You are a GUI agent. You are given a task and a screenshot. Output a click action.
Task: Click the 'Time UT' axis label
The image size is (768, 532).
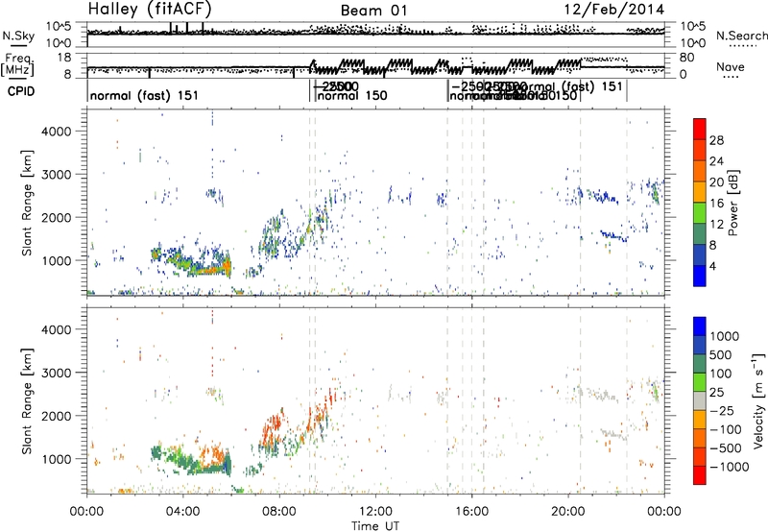375,525
